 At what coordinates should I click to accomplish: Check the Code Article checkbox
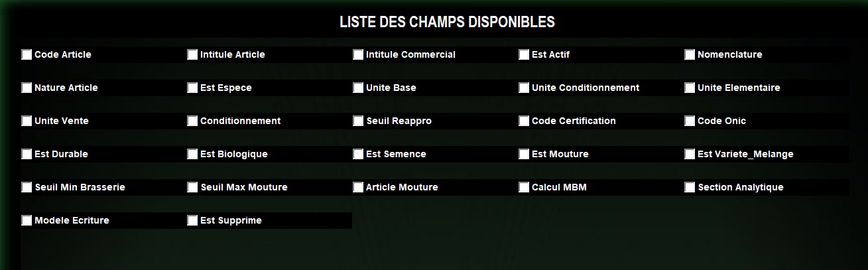click(x=27, y=54)
